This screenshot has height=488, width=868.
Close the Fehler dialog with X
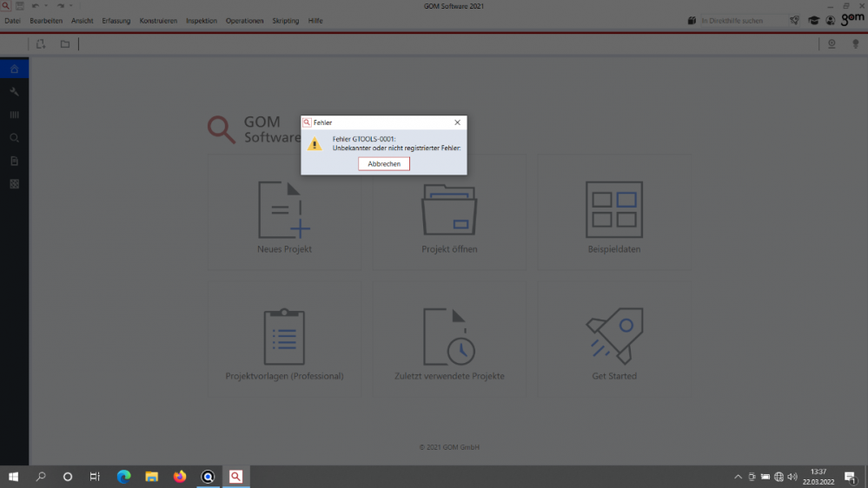coord(457,122)
